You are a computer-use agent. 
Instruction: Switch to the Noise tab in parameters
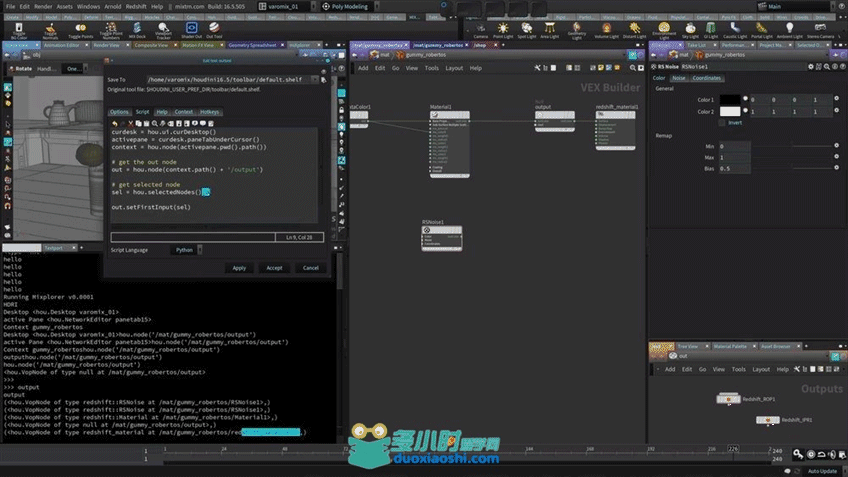[679, 78]
